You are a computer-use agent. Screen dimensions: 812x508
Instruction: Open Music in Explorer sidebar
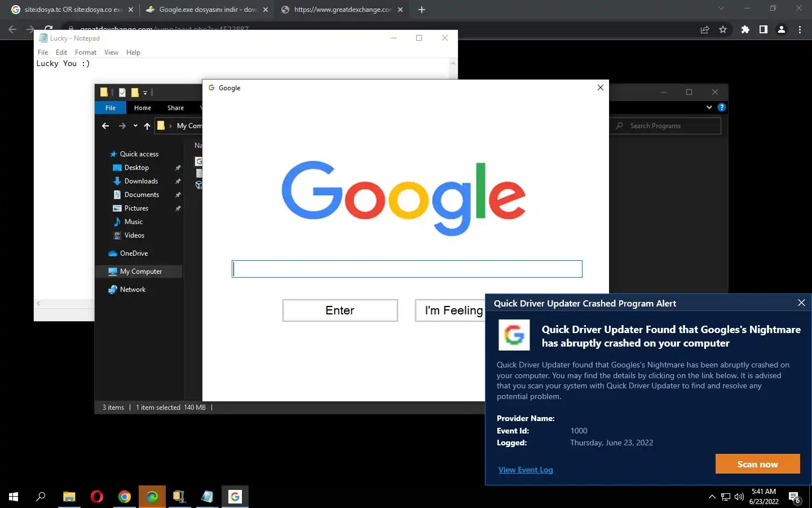click(x=133, y=222)
